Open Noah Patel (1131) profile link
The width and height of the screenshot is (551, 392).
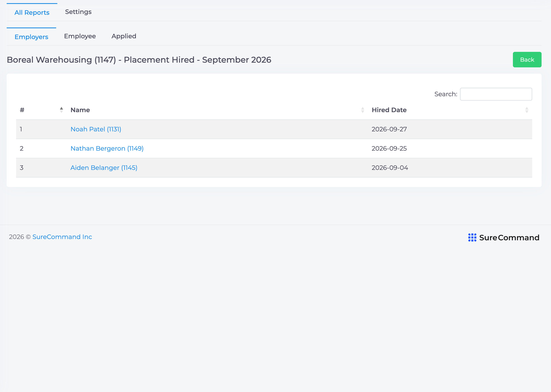[96, 129]
